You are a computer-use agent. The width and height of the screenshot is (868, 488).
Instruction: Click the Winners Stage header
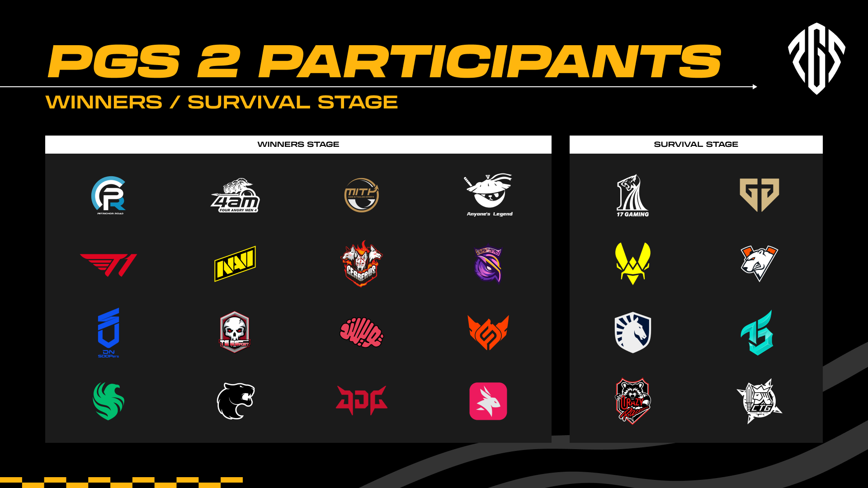tap(298, 145)
